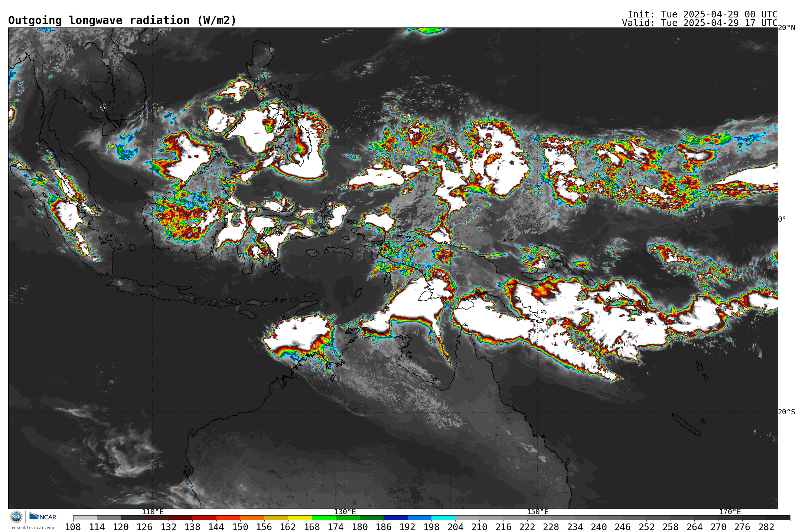Click the 110°E longitude label

153,512
